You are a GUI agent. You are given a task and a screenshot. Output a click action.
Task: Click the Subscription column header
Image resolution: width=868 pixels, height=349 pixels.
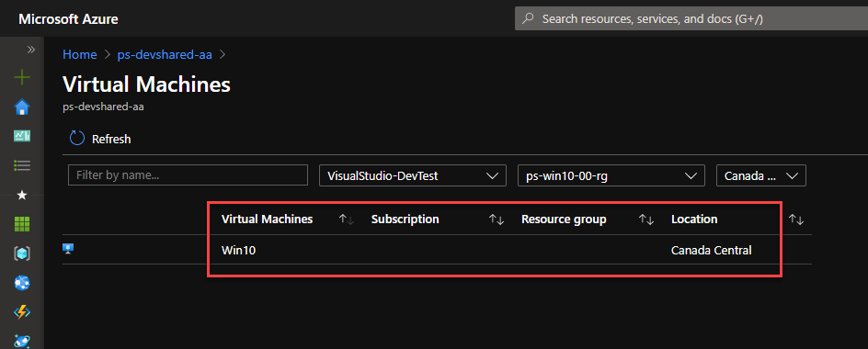405,219
